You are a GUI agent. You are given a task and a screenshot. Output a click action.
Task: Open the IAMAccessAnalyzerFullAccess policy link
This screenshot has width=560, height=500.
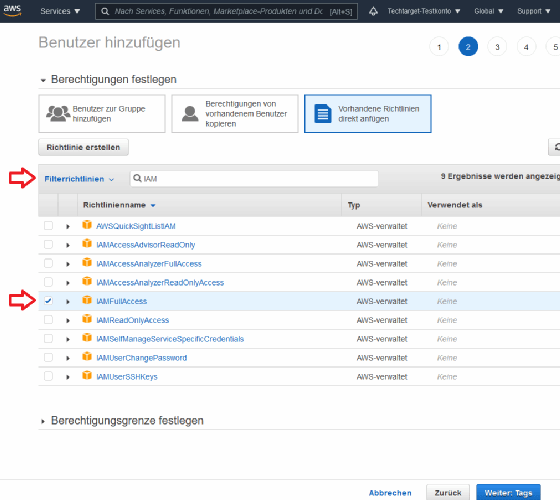tap(149, 264)
